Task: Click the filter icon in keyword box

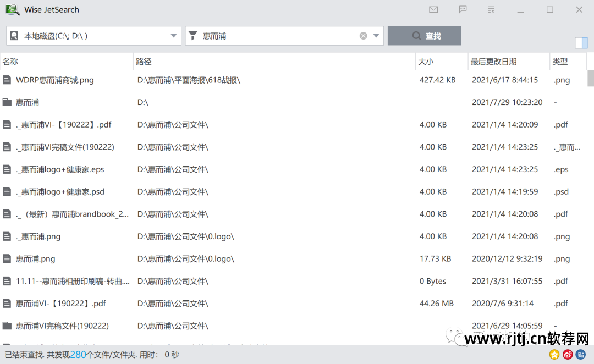Action: tap(193, 35)
